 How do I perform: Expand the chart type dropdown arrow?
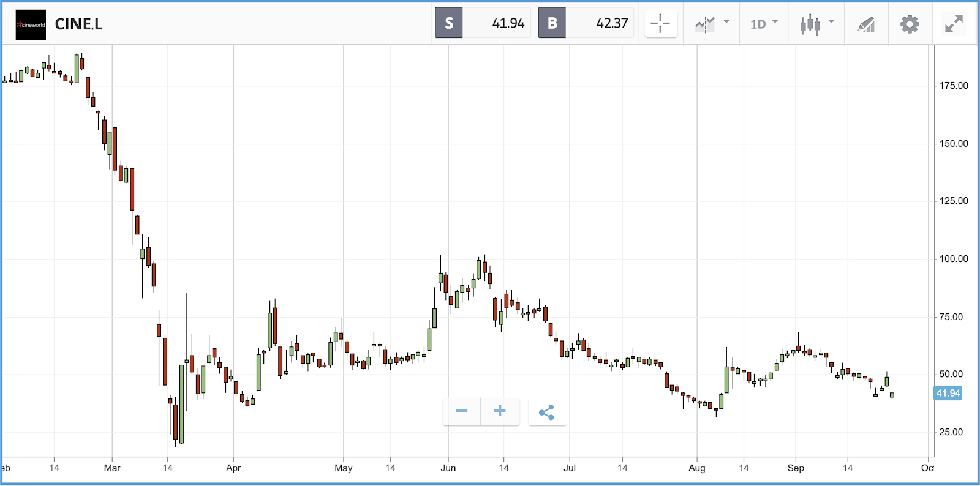pyautogui.click(x=831, y=21)
